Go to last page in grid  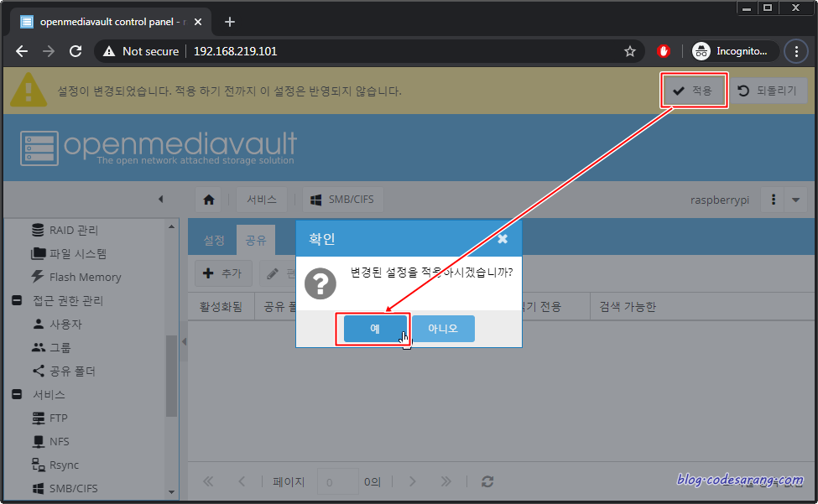(x=445, y=481)
